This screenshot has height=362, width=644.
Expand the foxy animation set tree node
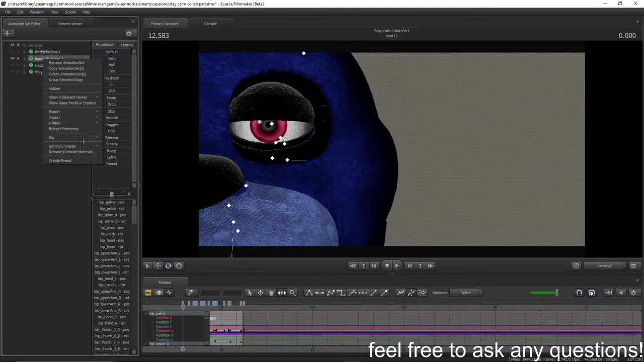tap(25, 72)
